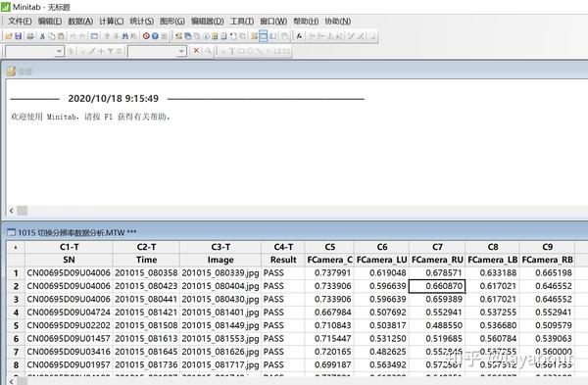This screenshot has width=588, height=385.
Task: Click cell '201015_081449.jpg'
Action: click(220, 325)
